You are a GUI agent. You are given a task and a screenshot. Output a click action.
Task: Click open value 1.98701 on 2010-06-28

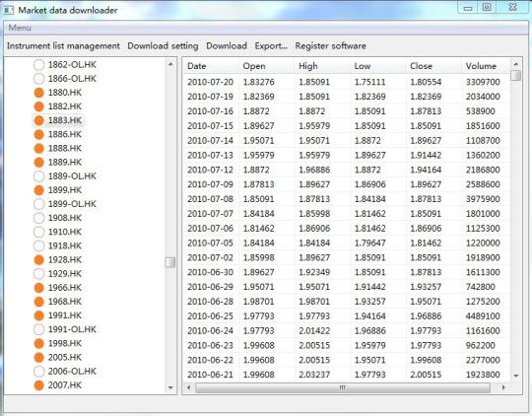click(x=258, y=302)
